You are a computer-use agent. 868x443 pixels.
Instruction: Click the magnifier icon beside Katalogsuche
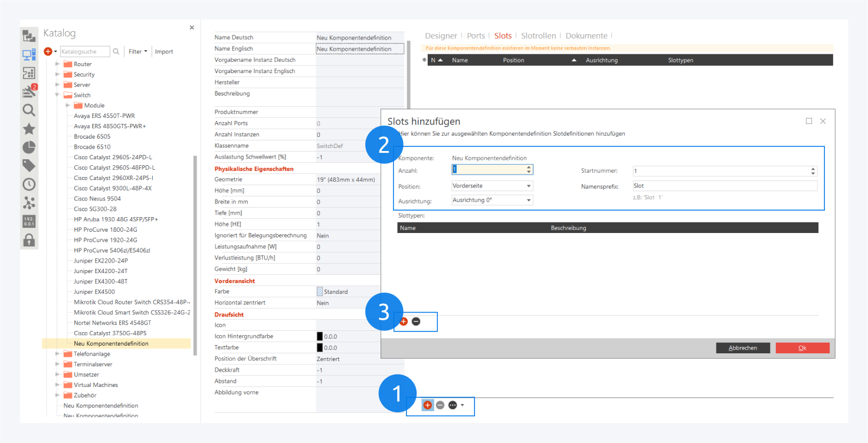pos(116,52)
